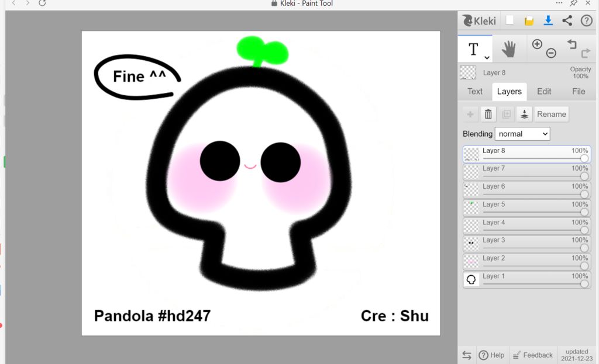Flip the panel side with swap arrows

point(466,355)
